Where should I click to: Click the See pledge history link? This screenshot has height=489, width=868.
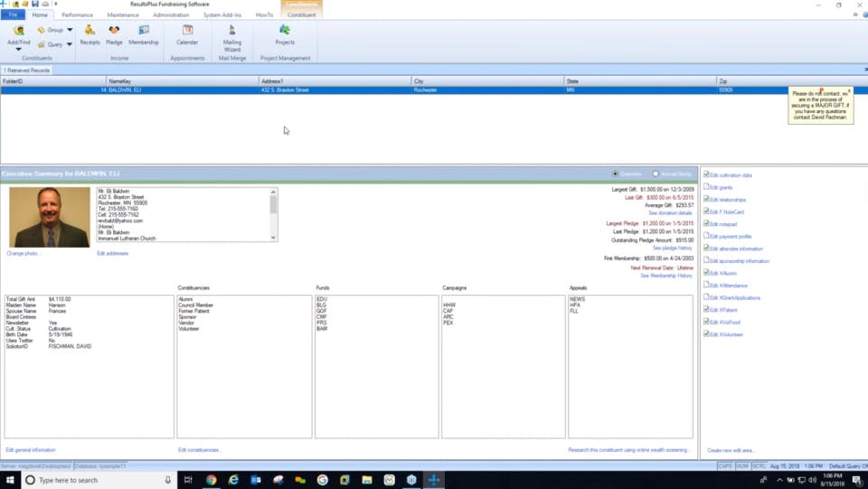[673, 248]
